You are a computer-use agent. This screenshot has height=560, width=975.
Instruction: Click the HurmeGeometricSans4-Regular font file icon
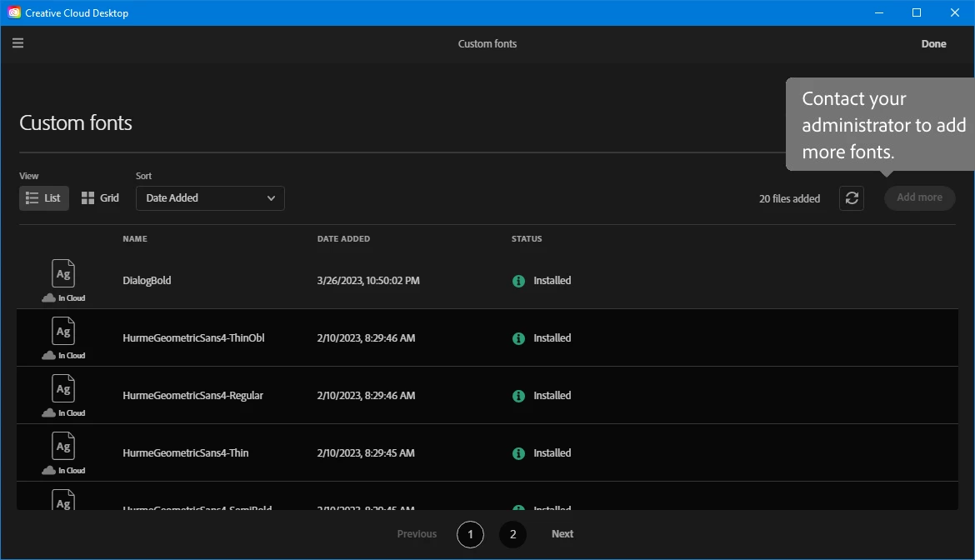(x=63, y=388)
